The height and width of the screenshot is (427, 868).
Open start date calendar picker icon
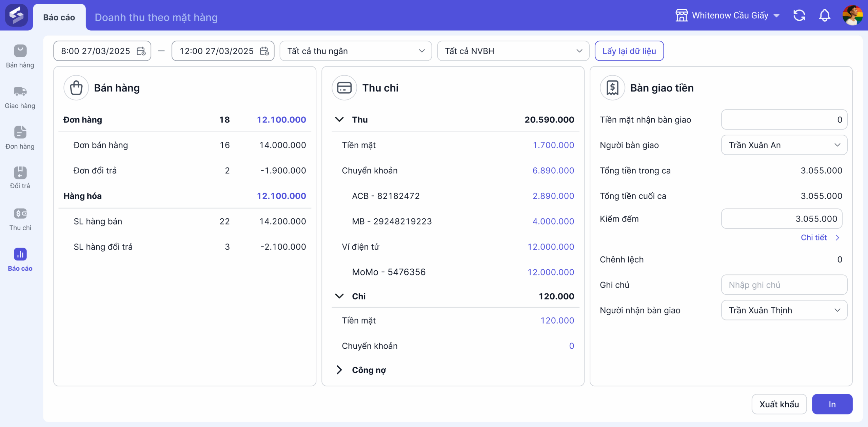[x=141, y=51]
